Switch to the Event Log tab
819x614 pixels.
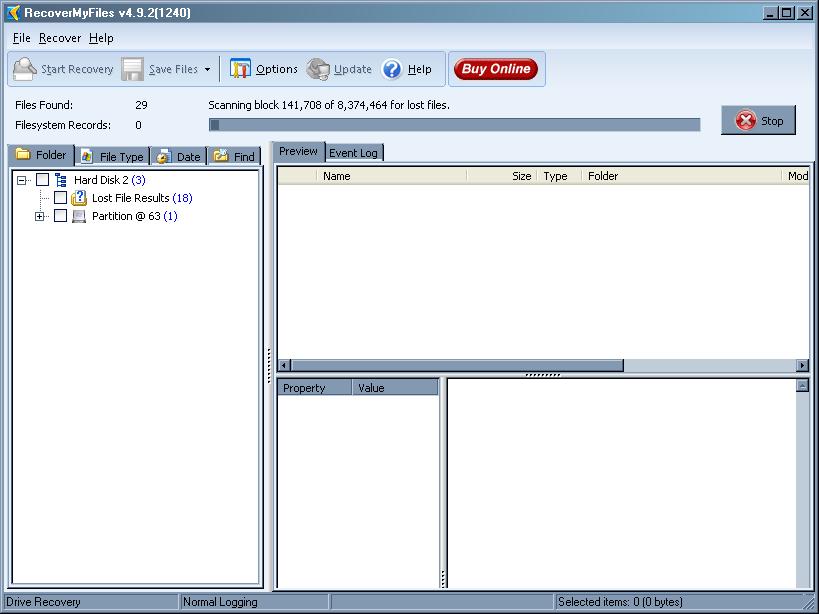click(x=354, y=153)
